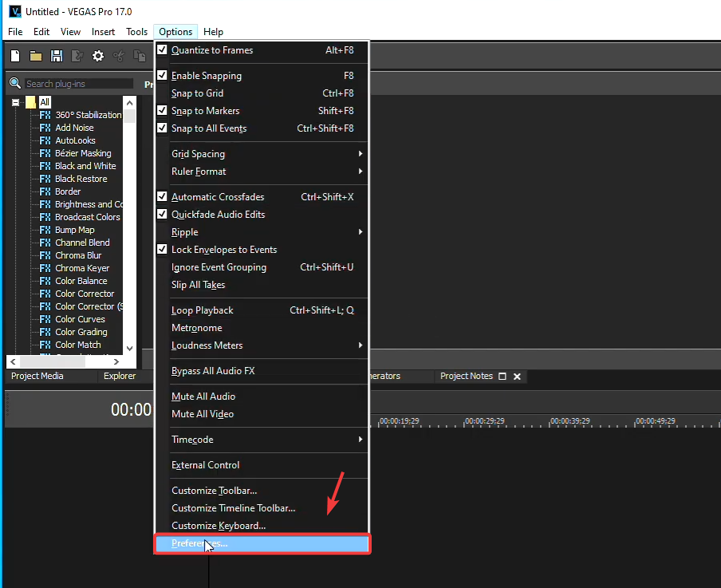Enable Loop Playback option
The image size is (721, 588).
tap(262, 310)
